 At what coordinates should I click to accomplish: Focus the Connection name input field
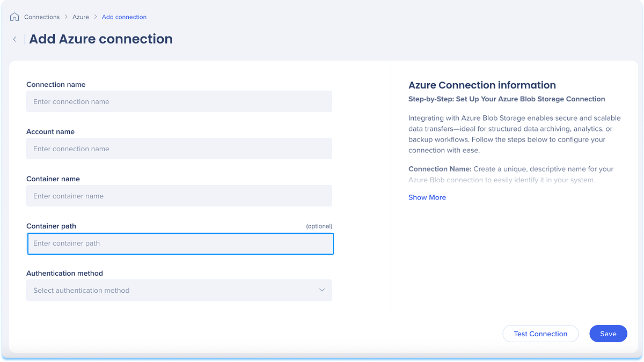[x=179, y=101]
